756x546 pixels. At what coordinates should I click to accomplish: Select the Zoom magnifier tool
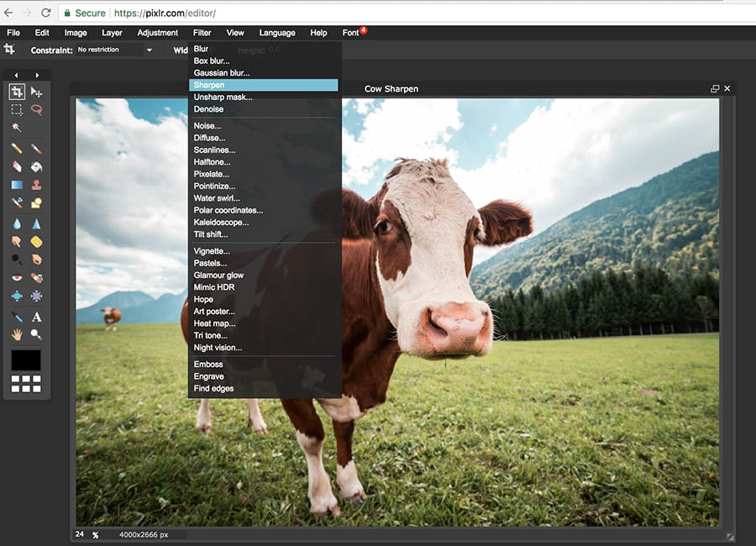click(36, 334)
